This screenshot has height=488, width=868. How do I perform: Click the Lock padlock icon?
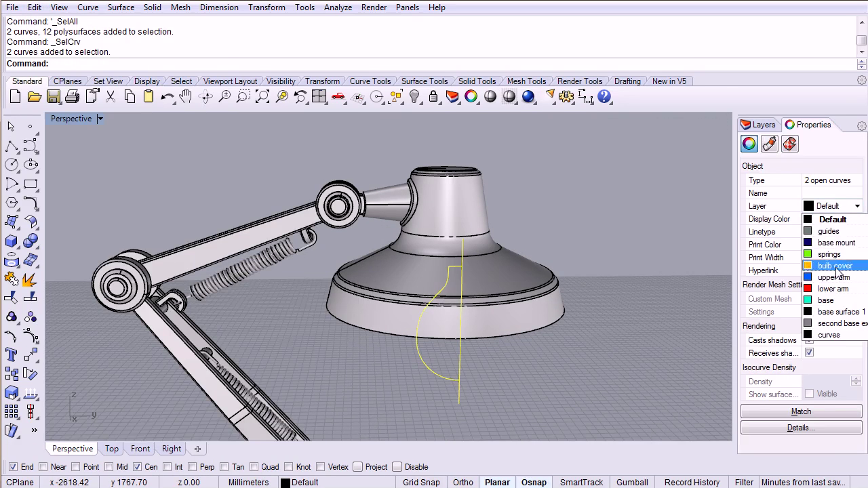coord(433,97)
